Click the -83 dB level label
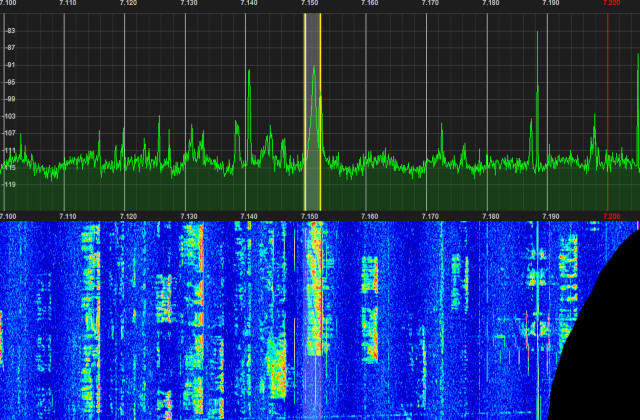This screenshot has width=640, height=420. (10, 32)
